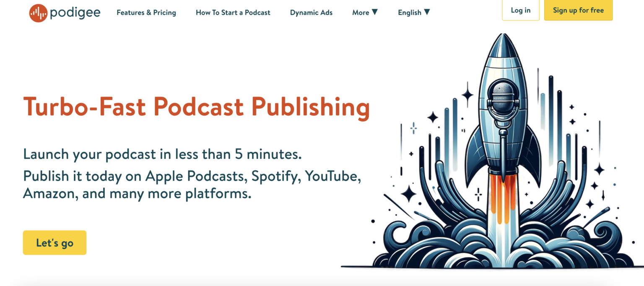The image size is (644, 286).
Task: Click the chevron beside More
Action: pyautogui.click(x=375, y=12)
